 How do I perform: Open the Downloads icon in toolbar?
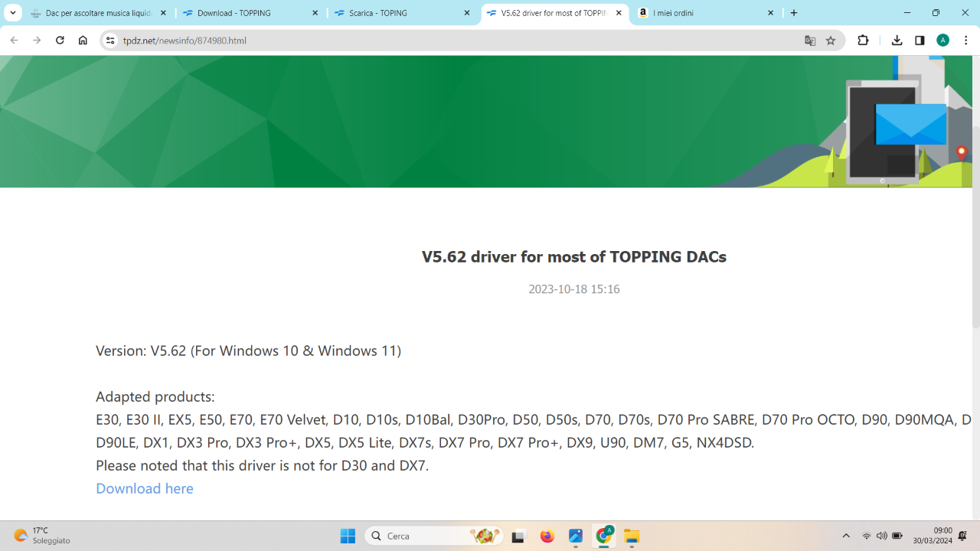click(897, 41)
